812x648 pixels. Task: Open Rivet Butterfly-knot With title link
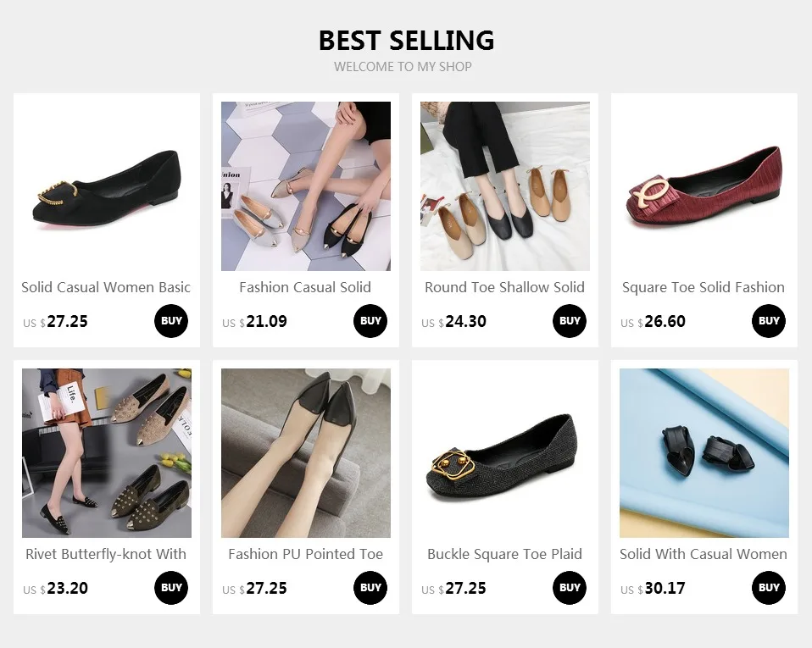(x=106, y=554)
